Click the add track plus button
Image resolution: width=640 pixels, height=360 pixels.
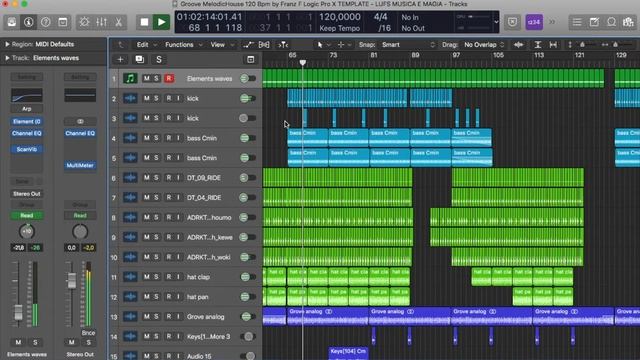[120, 60]
